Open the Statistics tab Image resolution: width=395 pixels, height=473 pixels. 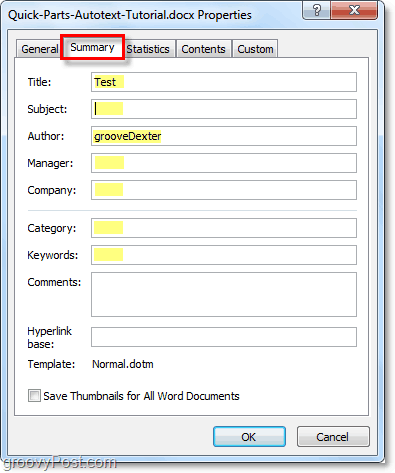(x=149, y=49)
